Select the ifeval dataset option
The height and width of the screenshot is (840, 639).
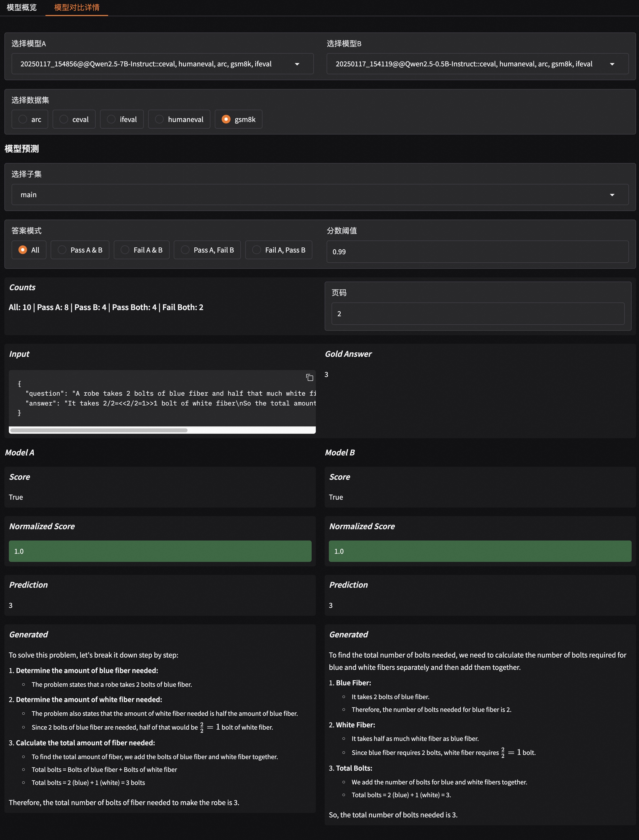point(111,120)
